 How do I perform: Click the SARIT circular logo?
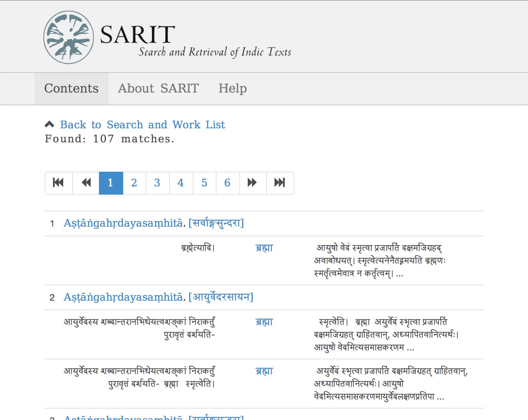pos(69,37)
